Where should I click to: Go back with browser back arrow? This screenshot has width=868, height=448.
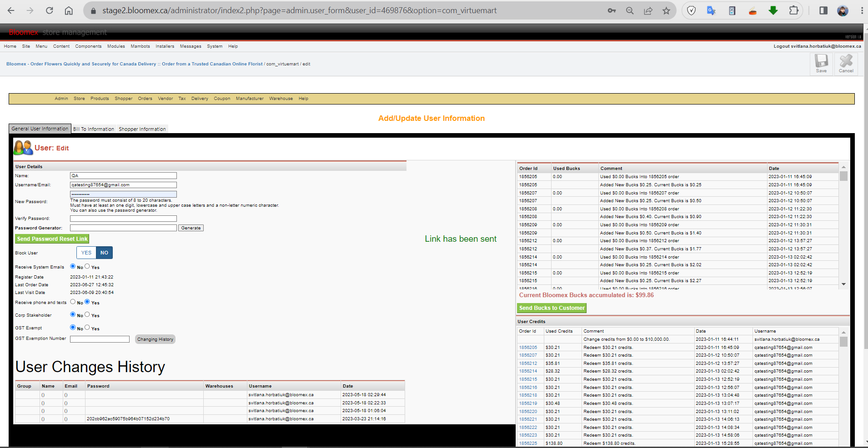pos(11,10)
